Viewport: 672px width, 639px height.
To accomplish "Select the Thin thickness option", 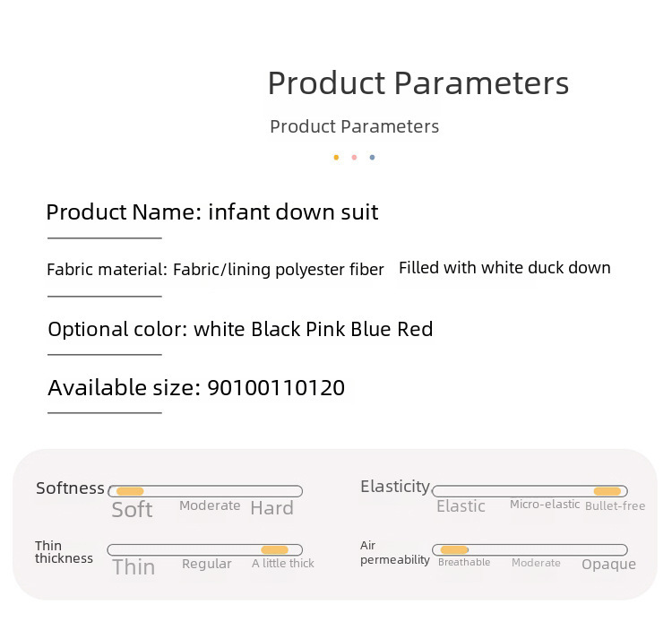I will (134, 567).
